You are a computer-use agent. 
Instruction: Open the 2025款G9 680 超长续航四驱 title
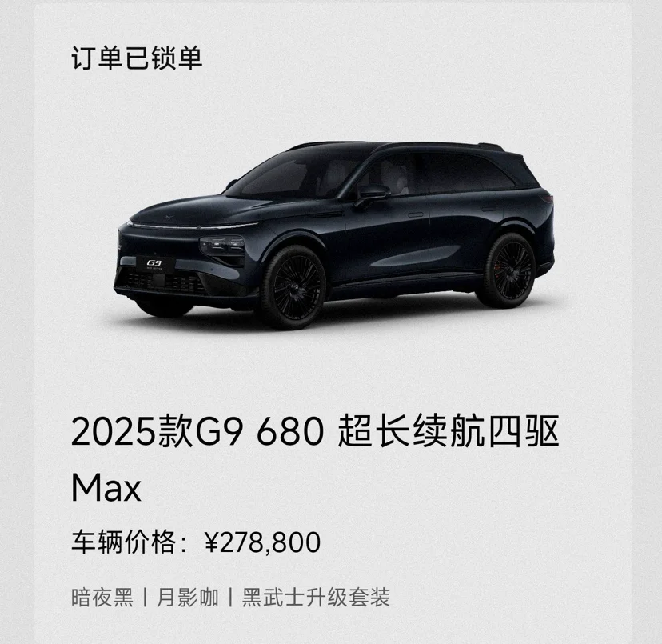tap(315, 431)
